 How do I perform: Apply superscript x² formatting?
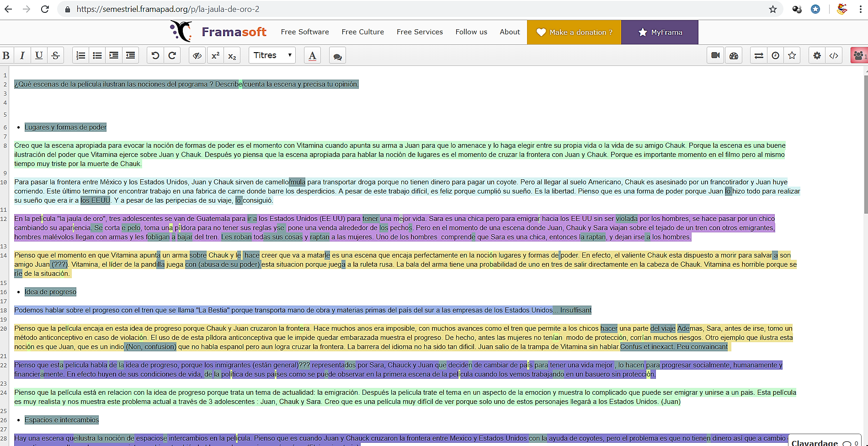point(215,56)
